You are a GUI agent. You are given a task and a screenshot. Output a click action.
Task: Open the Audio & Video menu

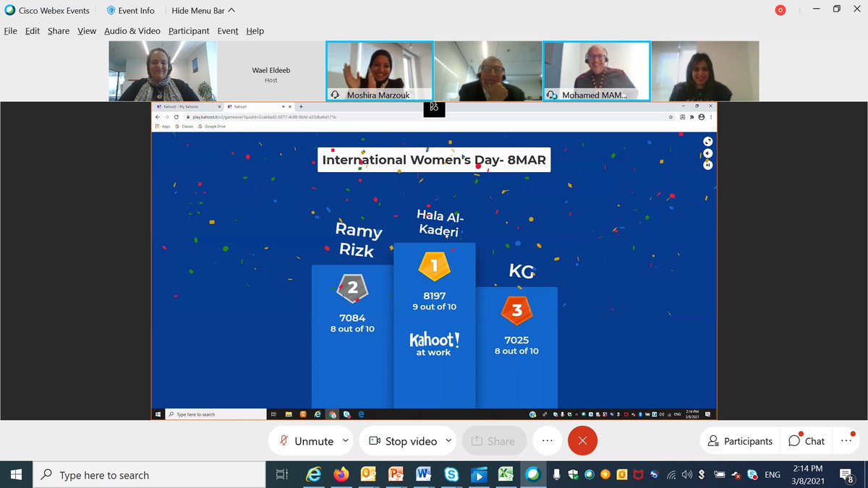(132, 31)
